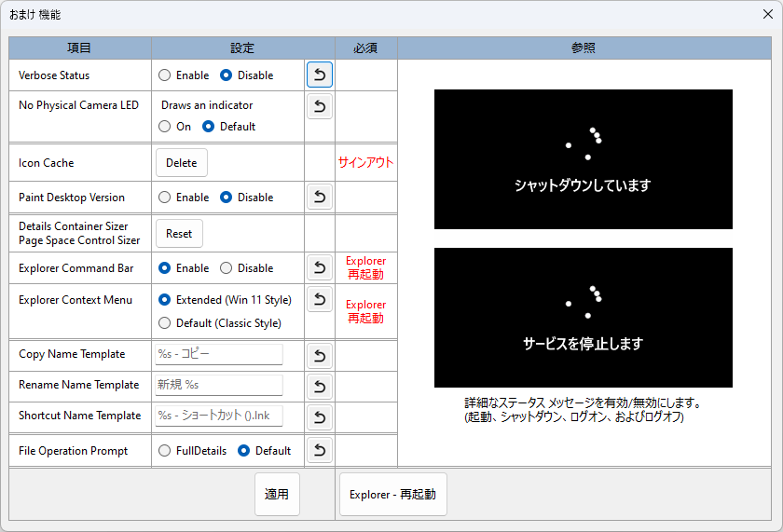Viewport: 783px width, 532px height.
Task: Select Default for camera indicator
Action: coord(228,127)
